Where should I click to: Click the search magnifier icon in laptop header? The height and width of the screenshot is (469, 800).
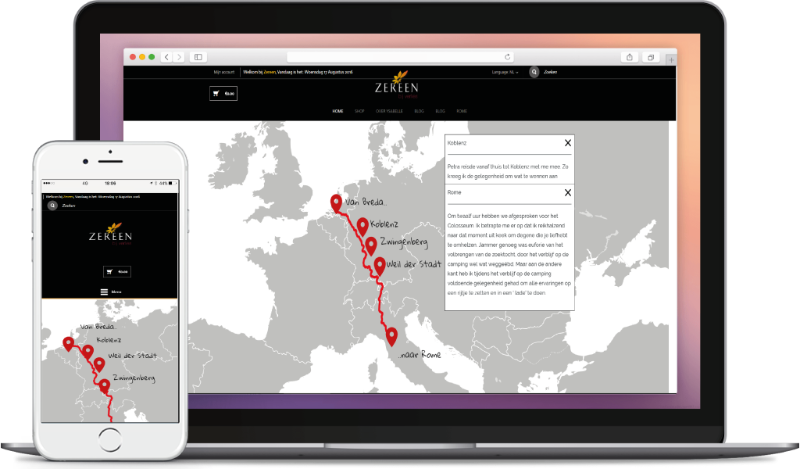(534, 73)
